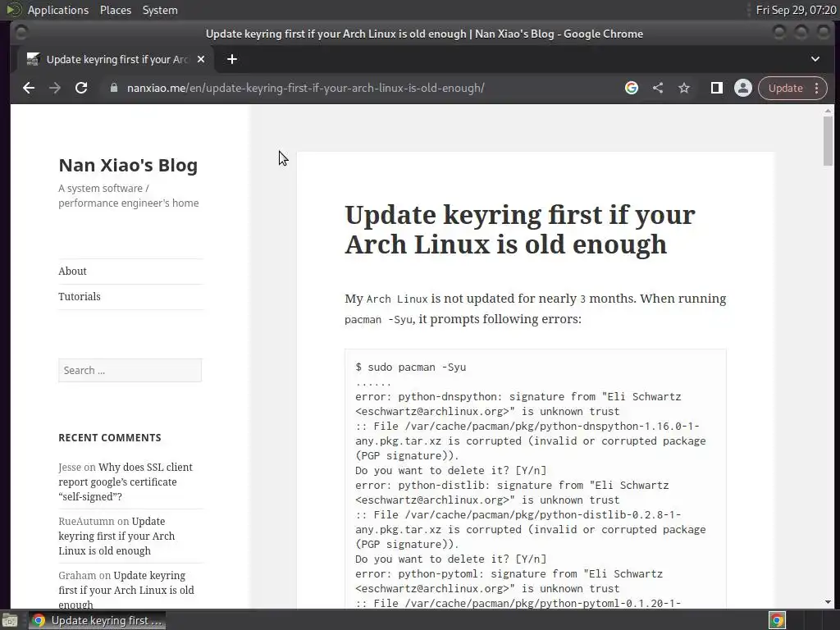
Task: Open the System menu
Action: pyautogui.click(x=160, y=10)
